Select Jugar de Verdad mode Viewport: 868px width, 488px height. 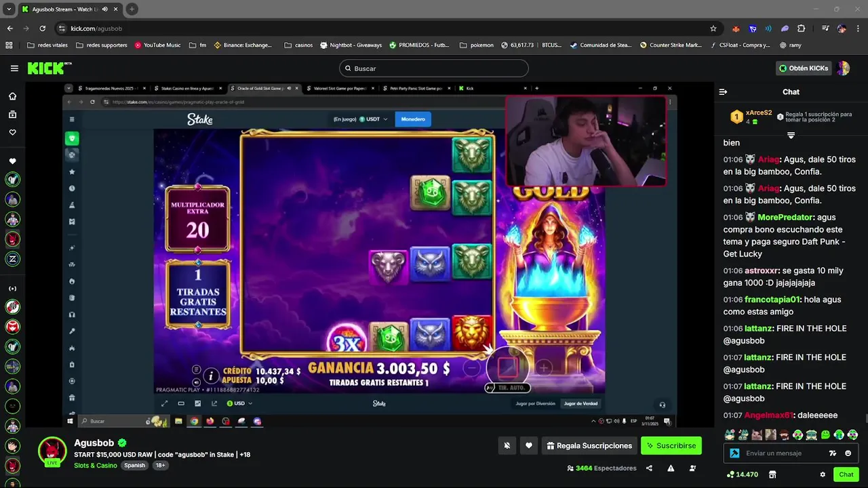click(x=580, y=404)
